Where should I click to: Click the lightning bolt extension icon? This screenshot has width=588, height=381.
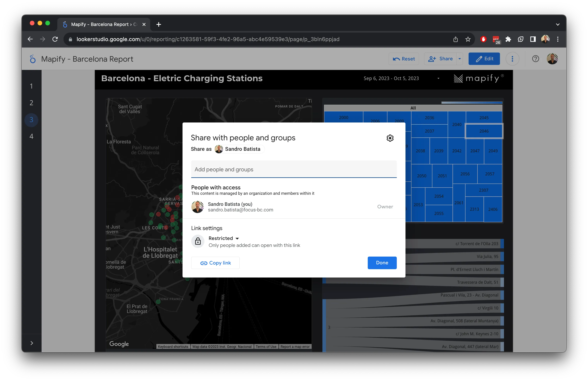coord(521,39)
